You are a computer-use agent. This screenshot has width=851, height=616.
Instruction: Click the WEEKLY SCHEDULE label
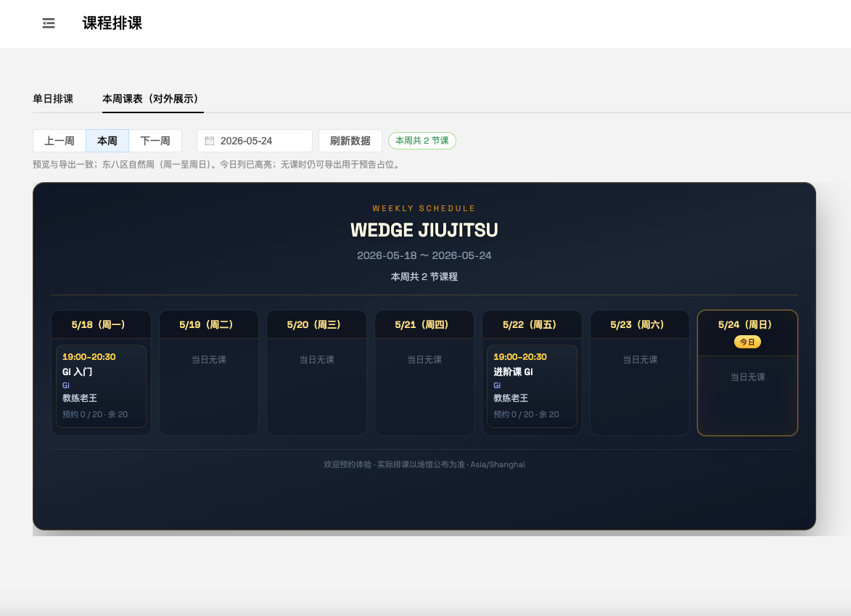[424, 208]
